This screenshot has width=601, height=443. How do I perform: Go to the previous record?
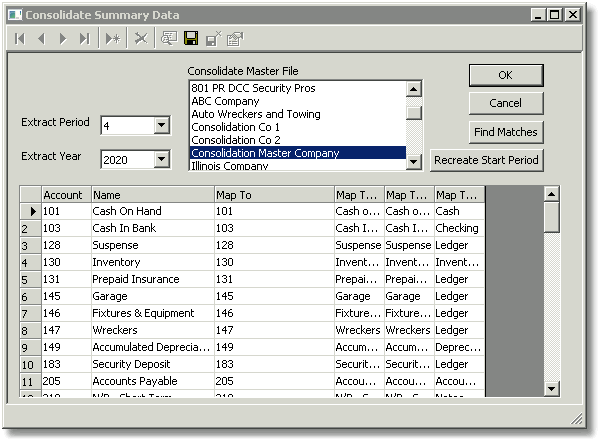tap(41, 39)
